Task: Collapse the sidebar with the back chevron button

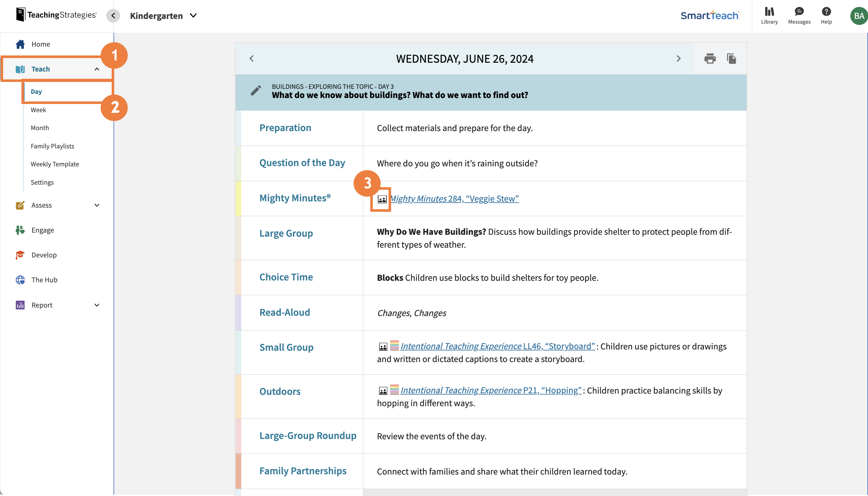Action: point(113,16)
